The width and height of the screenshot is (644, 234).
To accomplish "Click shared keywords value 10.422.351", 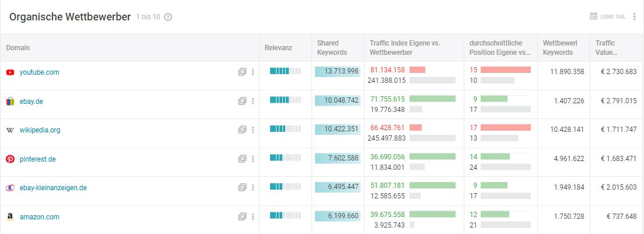I will click(341, 130).
